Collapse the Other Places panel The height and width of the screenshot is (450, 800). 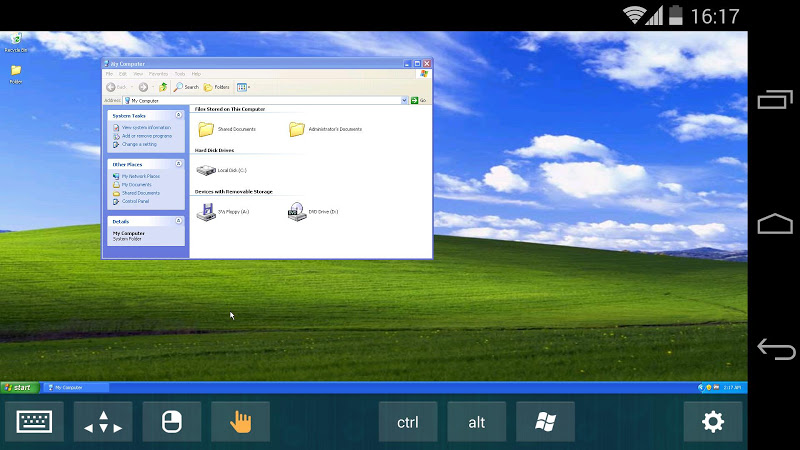(x=179, y=164)
